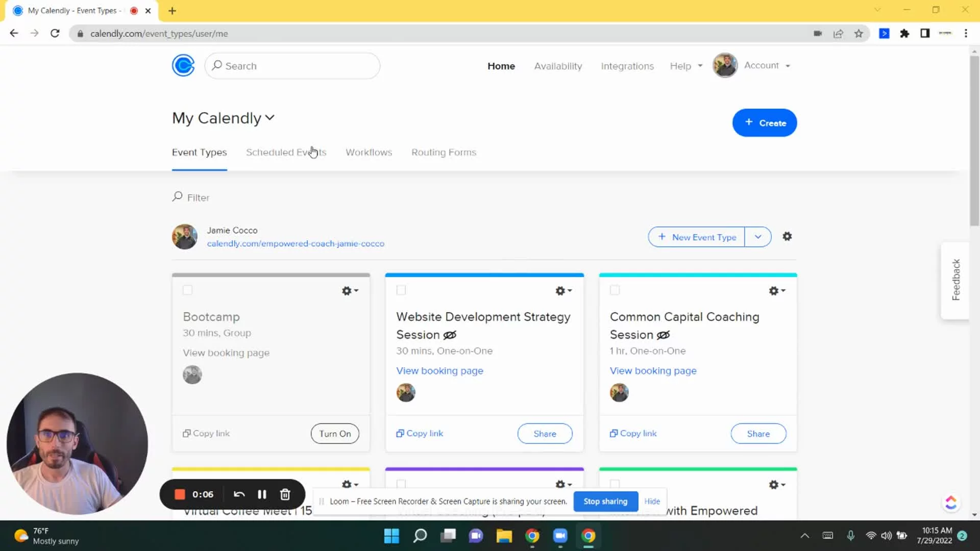Pause the Loom recording
Image resolution: width=980 pixels, height=551 pixels.
pos(262,494)
